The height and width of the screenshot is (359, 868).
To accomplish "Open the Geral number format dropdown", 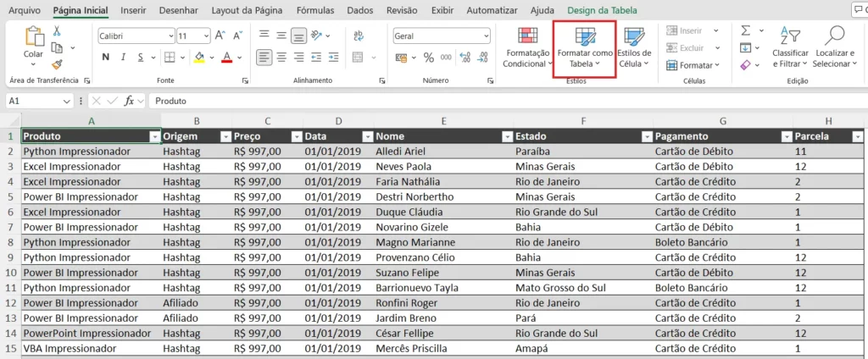I will (487, 36).
